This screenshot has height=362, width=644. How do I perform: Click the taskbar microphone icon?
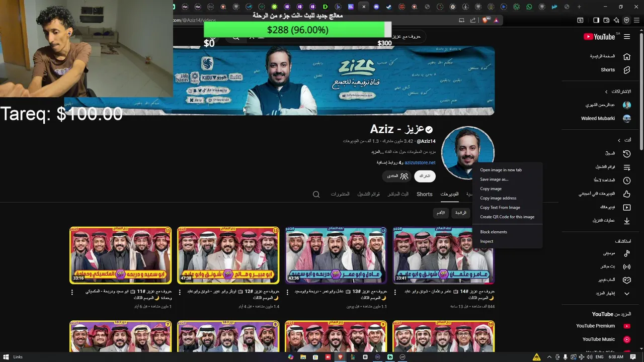566,357
